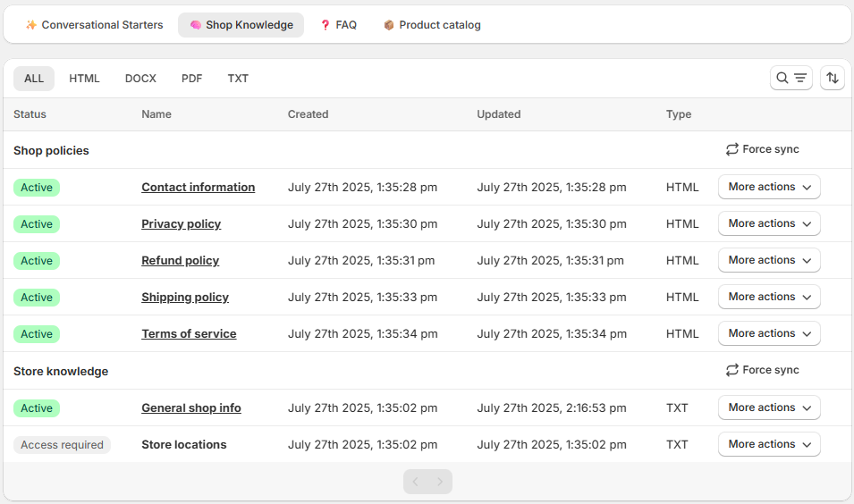854x504 pixels.
Task: Select the Shop Knowledge tab
Action: coord(241,25)
